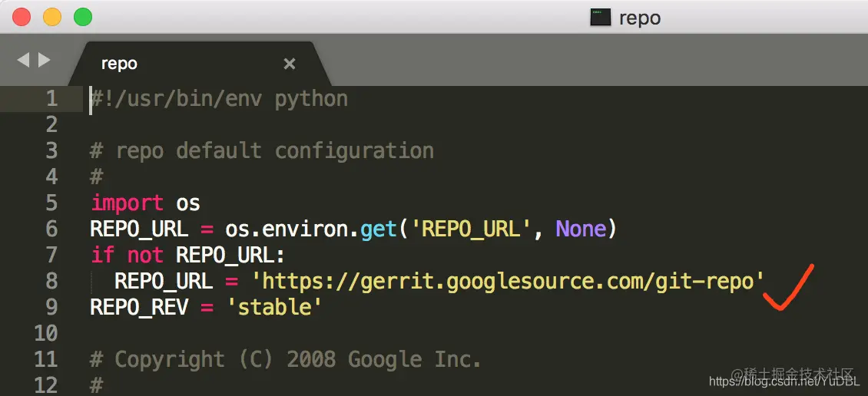Click the file icon in the title bar
Image resolution: width=868 pixels, height=396 pixels.
(601, 17)
